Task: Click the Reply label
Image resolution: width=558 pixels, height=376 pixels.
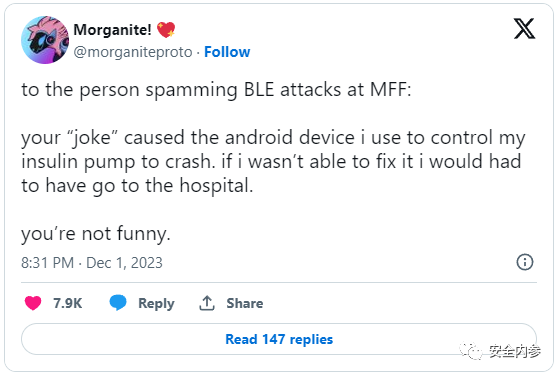Action: [x=156, y=303]
